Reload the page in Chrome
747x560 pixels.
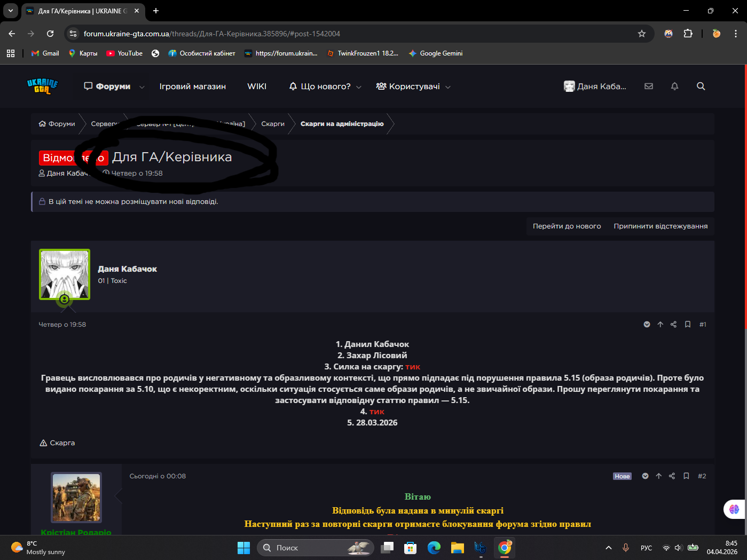pos(50,34)
